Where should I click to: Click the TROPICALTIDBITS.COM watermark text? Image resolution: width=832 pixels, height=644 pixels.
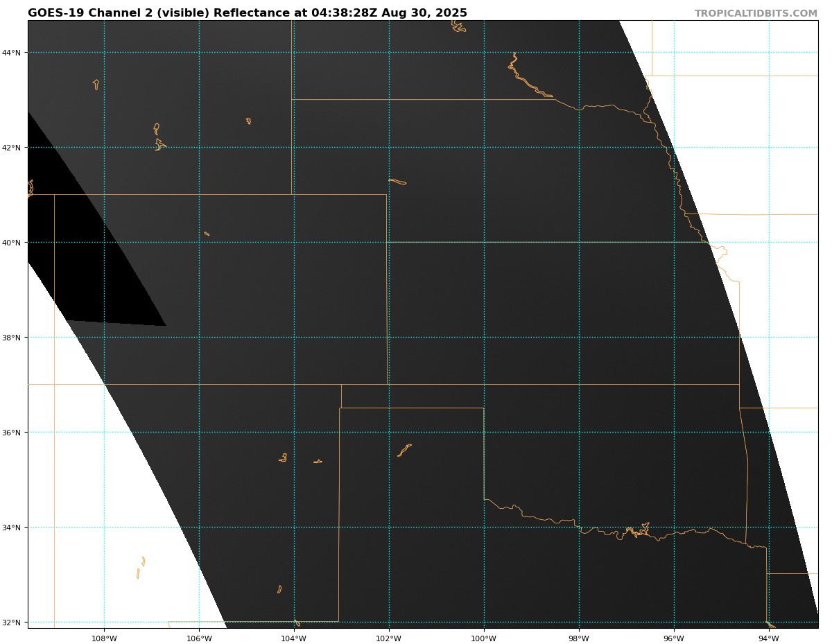coord(756,14)
